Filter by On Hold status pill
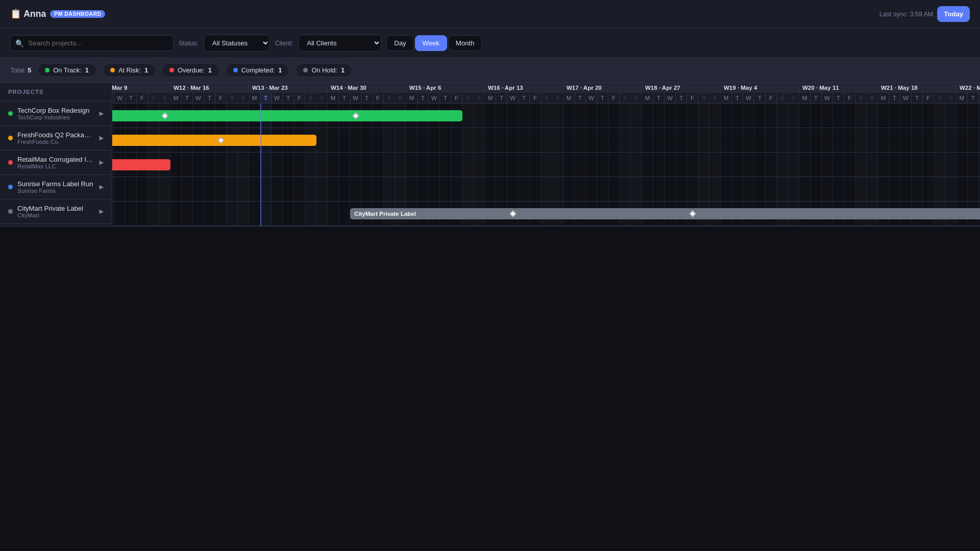The image size is (980, 551). [324, 70]
